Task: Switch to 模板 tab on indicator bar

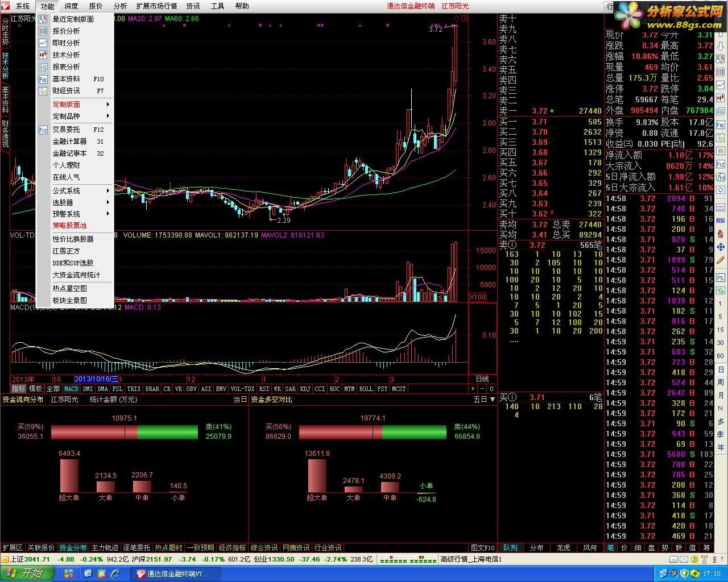Action: (35, 389)
